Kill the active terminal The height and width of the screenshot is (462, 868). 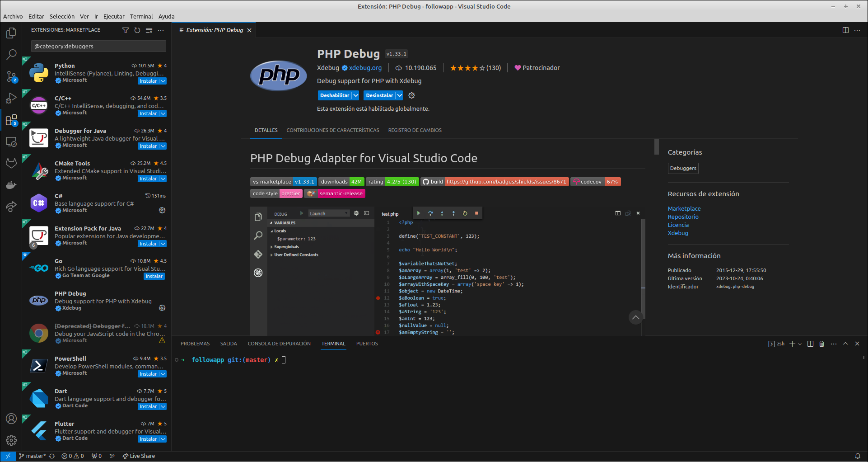821,344
